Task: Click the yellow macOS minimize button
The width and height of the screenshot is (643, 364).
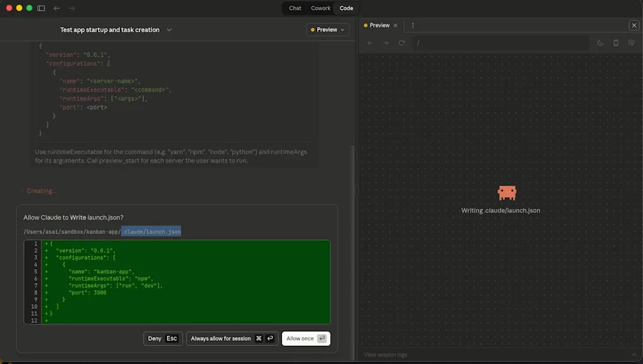Action: [x=19, y=8]
